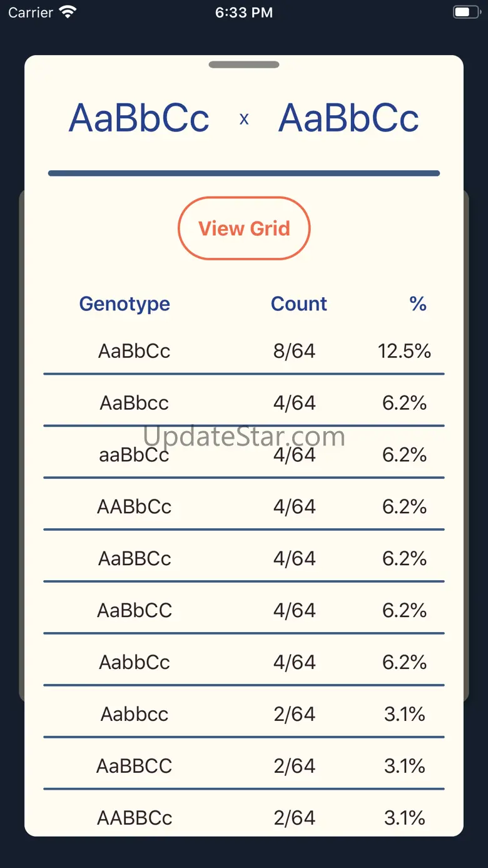Tap the View Grid button
The height and width of the screenshot is (868, 488).
[x=244, y=228]
